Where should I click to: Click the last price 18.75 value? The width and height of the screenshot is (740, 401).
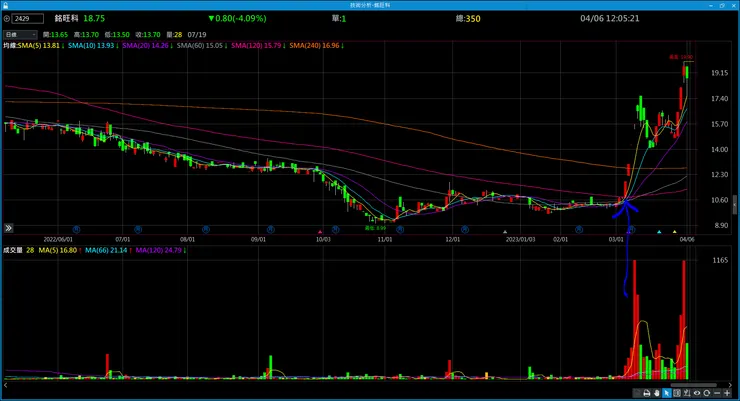[x=94, y=18]
